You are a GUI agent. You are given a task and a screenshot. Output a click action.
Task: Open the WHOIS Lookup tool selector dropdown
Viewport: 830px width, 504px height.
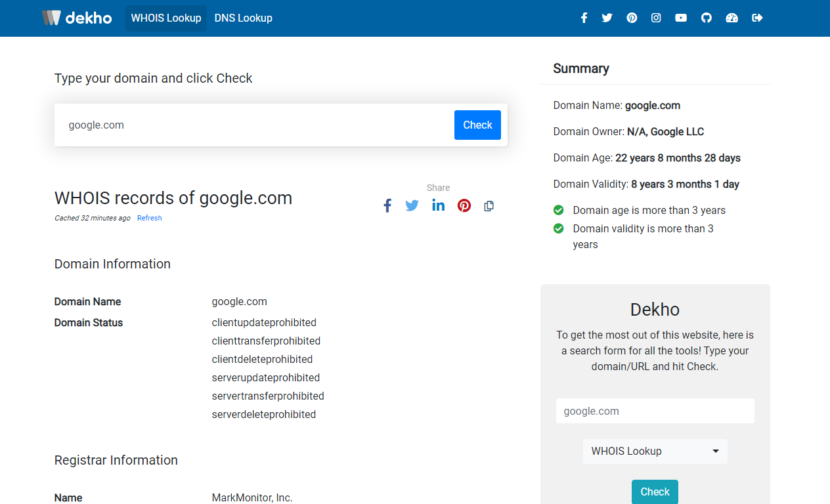(655, 451)
